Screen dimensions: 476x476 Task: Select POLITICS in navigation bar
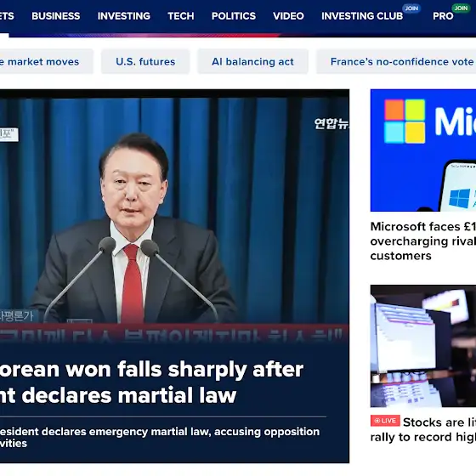[x=234, y=16]
